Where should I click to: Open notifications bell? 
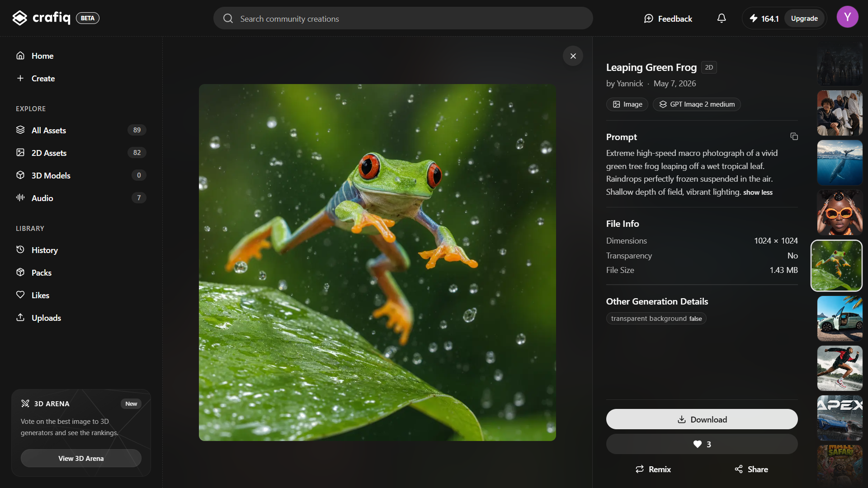(722, 19)
